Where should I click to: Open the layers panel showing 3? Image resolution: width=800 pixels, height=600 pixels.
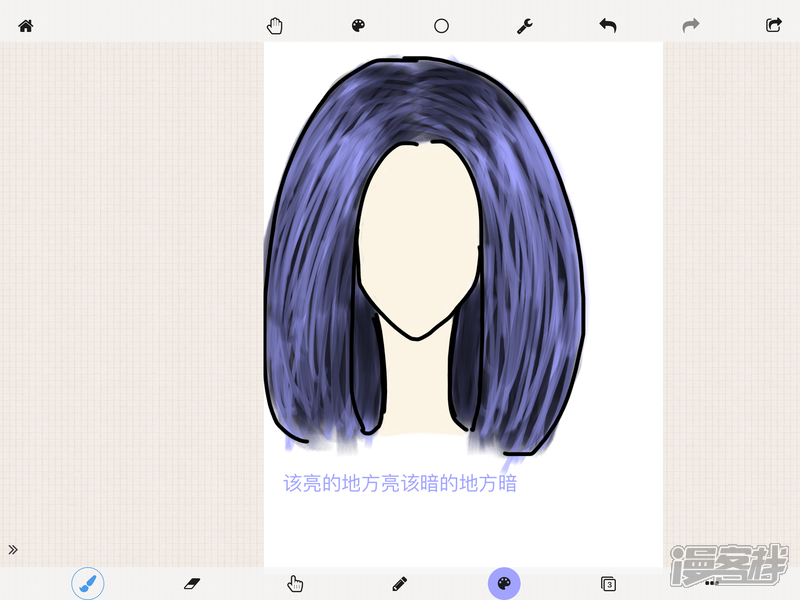608,583
